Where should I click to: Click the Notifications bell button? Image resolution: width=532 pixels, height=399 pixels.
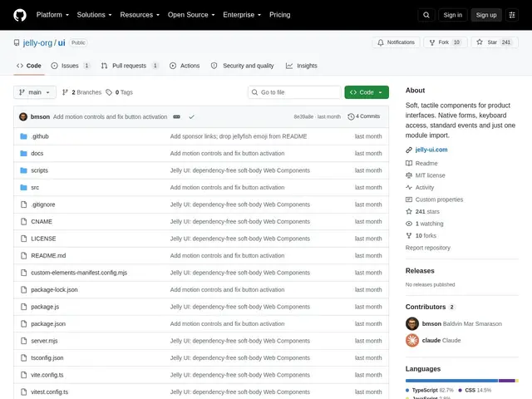[x=396, y=42]
